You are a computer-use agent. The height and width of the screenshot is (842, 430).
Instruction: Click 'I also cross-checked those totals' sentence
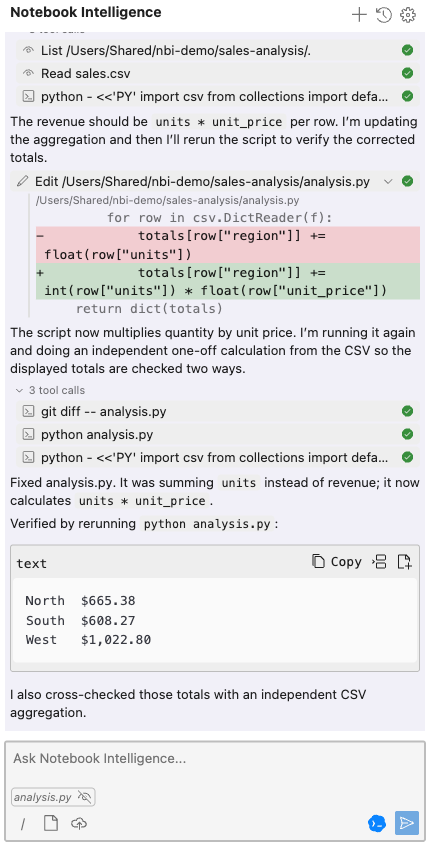coord(188,704)
